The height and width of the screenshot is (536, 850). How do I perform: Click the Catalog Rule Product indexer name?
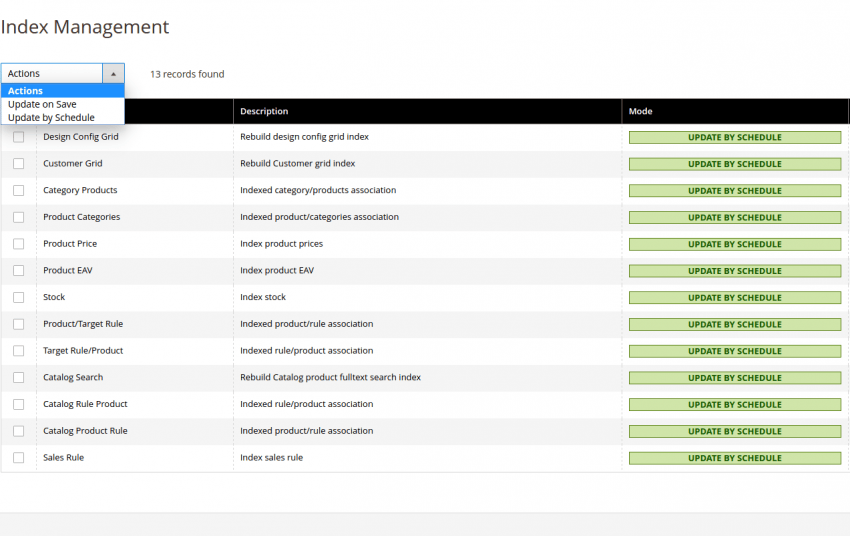[85, 404]
